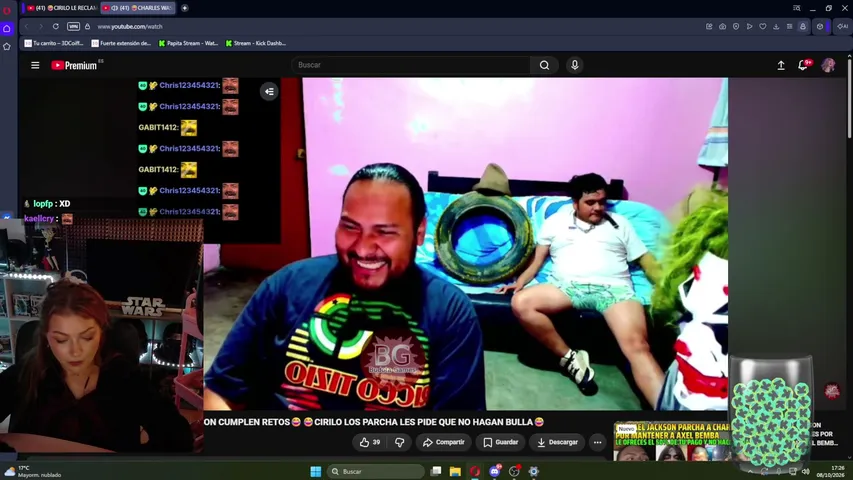Start voice search with microphone icon
This screenshot has width=853, height=480.
(x=574, y=65)
